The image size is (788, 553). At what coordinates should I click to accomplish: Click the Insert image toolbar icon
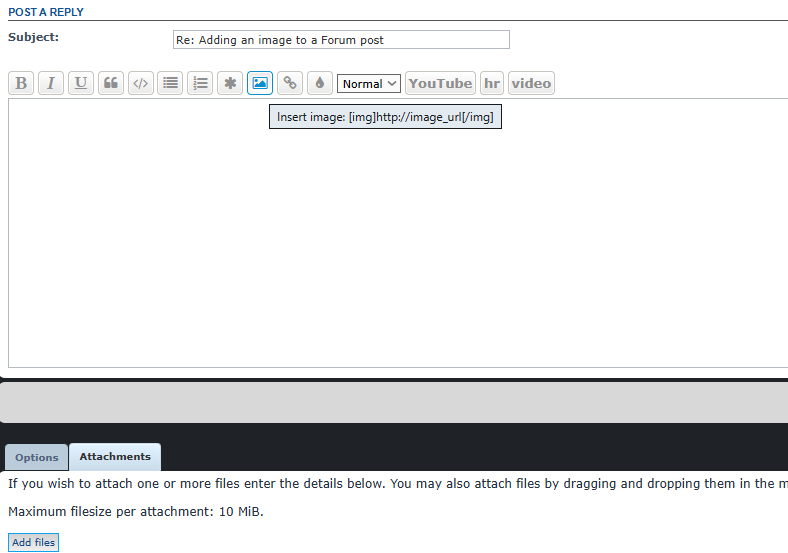260,83
